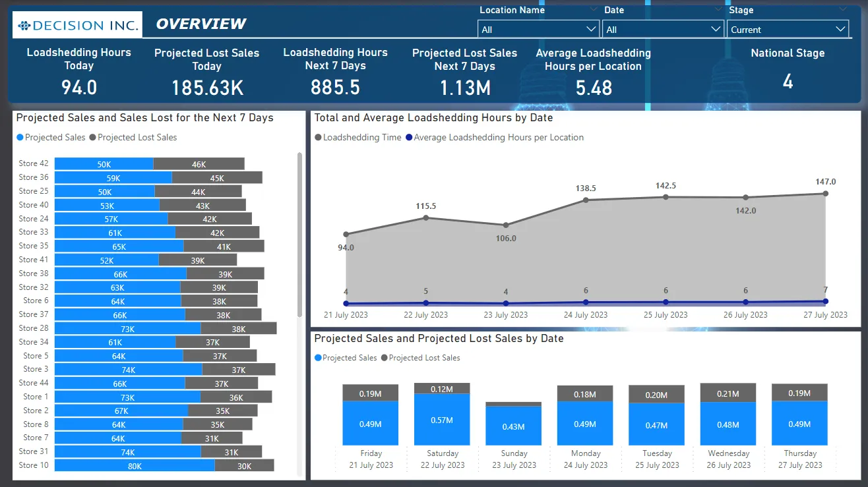Screen dimensions: 868x487
Task: Click Wednesday's grey 0.21M lost sales segment
Action: coord(728,393)
